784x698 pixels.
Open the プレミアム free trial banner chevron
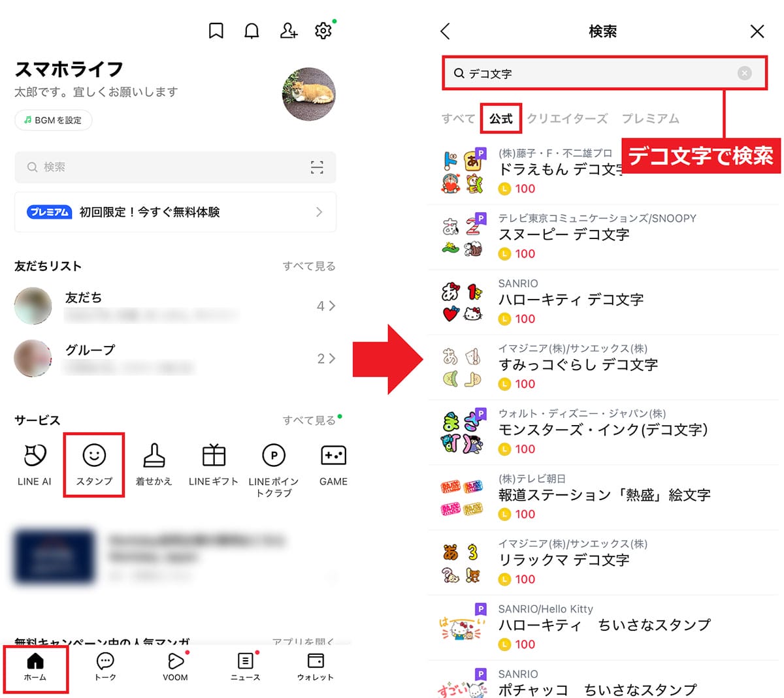(x=319, y=212)
